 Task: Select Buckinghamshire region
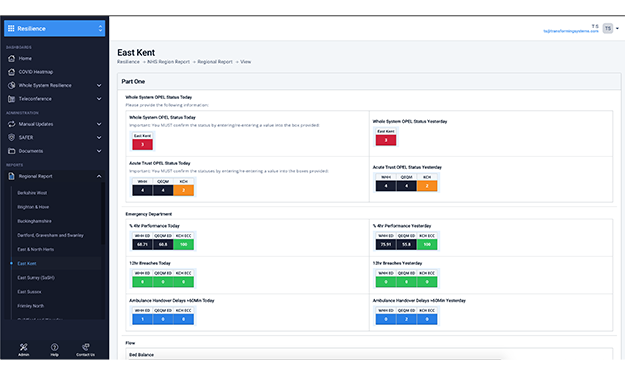click(34, 221)
